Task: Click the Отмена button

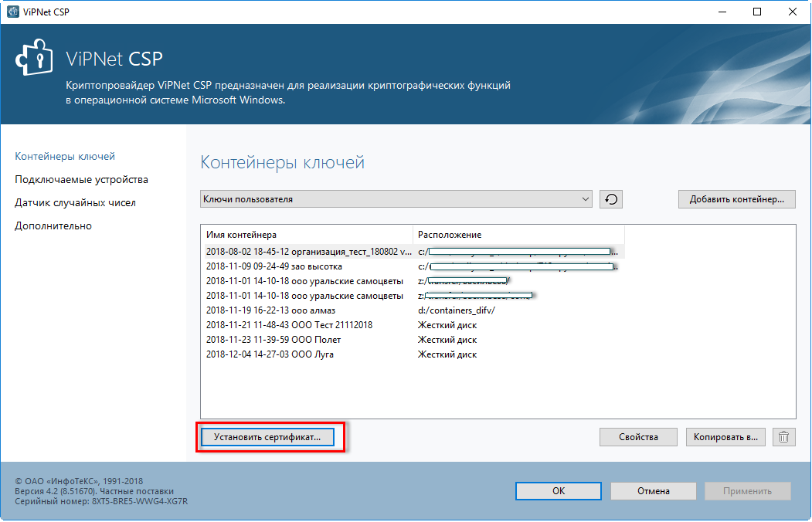Action: coord(653,491)
